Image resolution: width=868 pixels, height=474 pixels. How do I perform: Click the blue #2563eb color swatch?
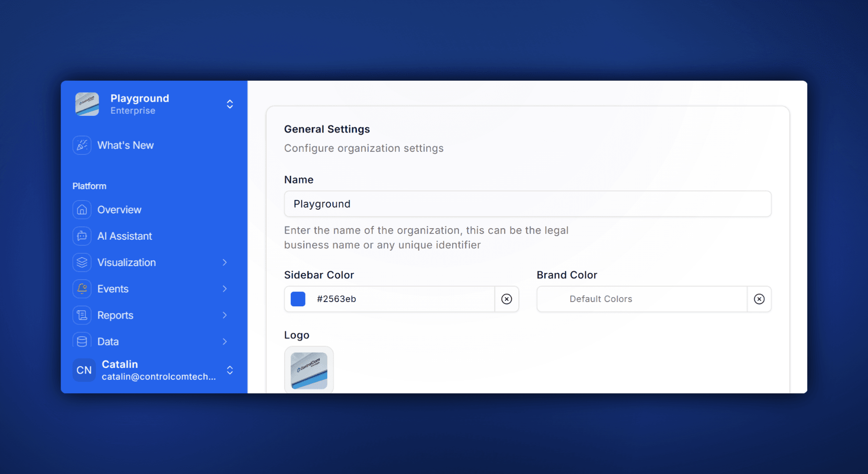coord(297,299)
